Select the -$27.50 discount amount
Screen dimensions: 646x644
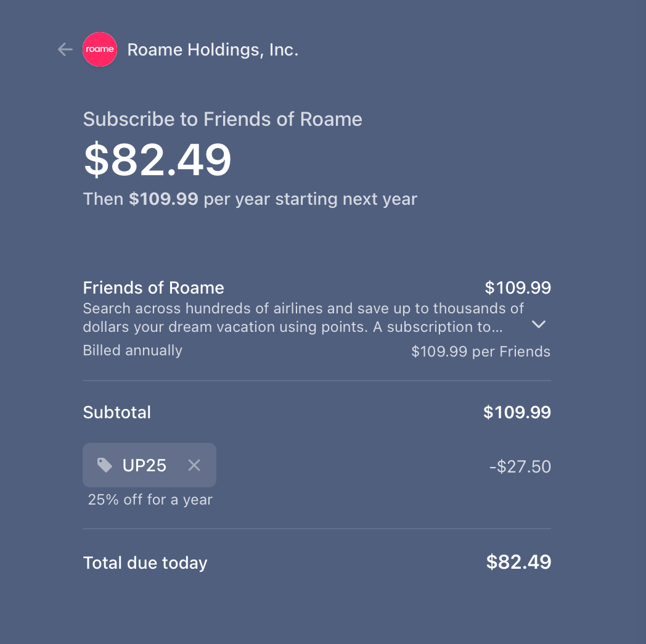520,467
